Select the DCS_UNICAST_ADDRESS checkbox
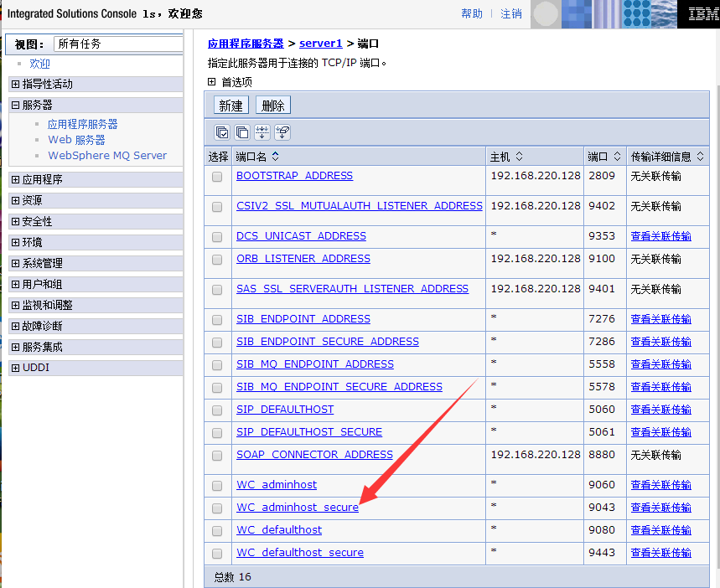 tap(217, 237)
